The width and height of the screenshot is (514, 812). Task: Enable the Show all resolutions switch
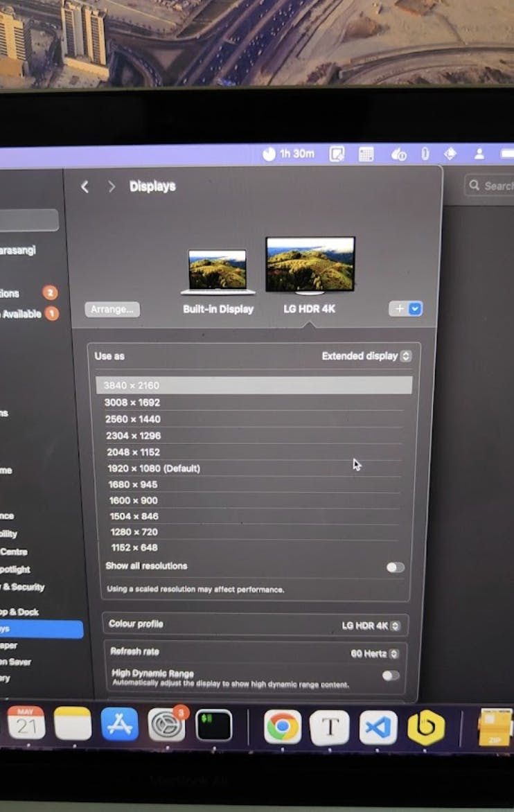395,567
